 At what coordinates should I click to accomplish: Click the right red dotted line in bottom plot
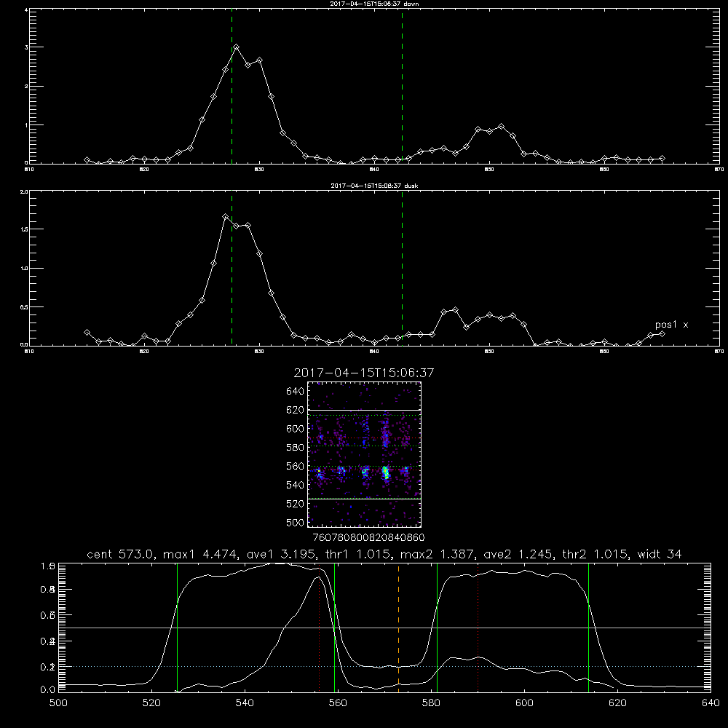click(x=478, y=627)
